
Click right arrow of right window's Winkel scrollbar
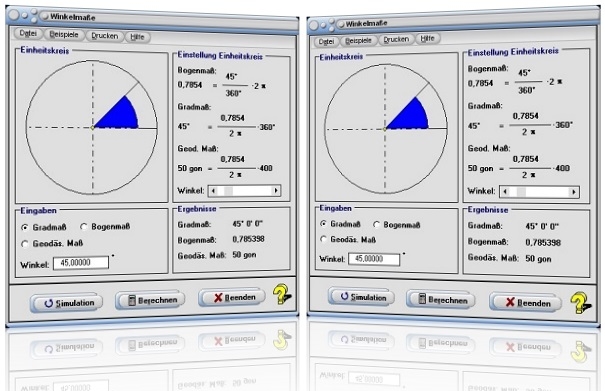574,192
